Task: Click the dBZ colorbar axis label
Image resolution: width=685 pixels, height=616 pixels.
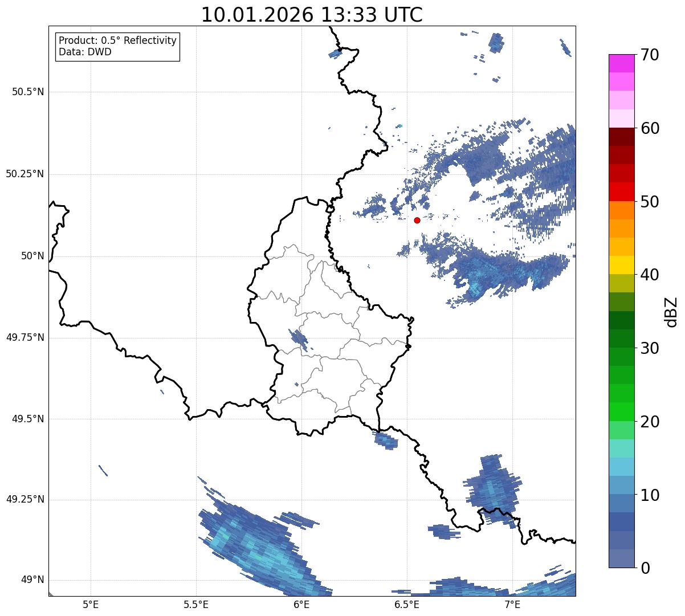Action: (671, 311)
